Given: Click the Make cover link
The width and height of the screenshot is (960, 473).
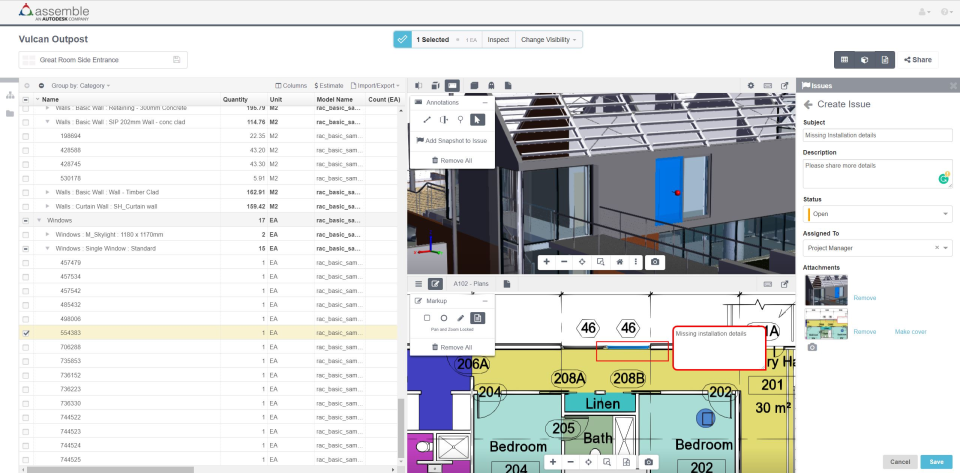Looking at the screenshot, I should (910, 332).
